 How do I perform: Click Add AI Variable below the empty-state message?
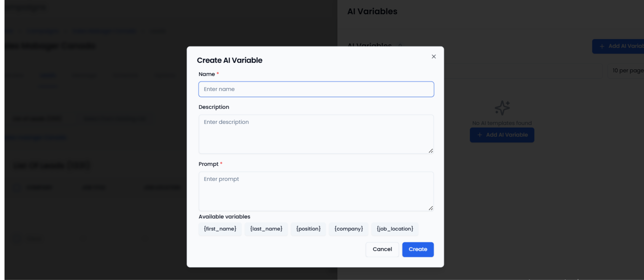[502, 135]
